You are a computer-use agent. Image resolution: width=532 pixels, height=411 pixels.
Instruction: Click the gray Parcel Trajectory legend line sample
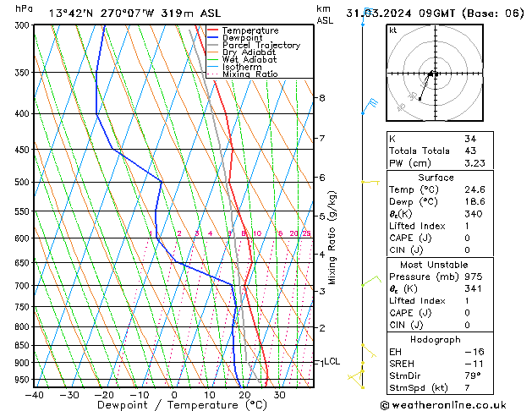click(213, 45)
